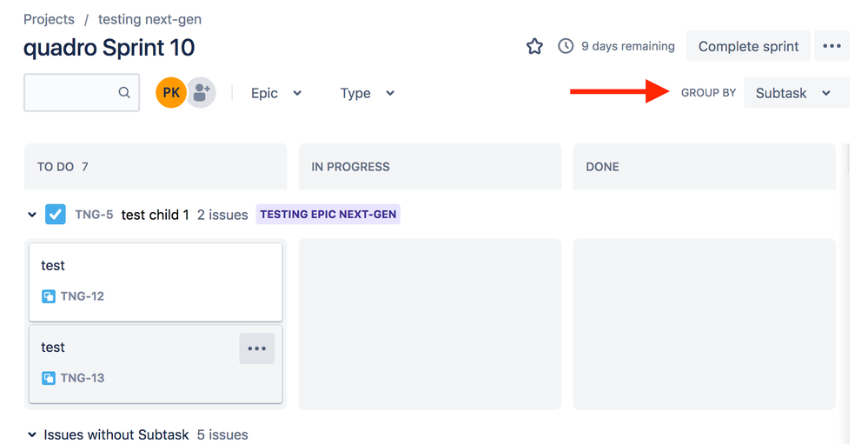The height and width of the screenshot is (444, 868).
Task: Star the quadro Sprint 10 board
Action: [534, 46]
